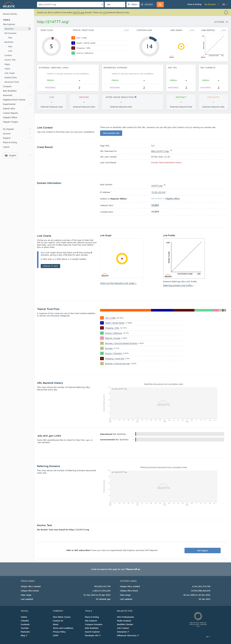
Task: Click the PDF Report button
Action: coord(202,551)
